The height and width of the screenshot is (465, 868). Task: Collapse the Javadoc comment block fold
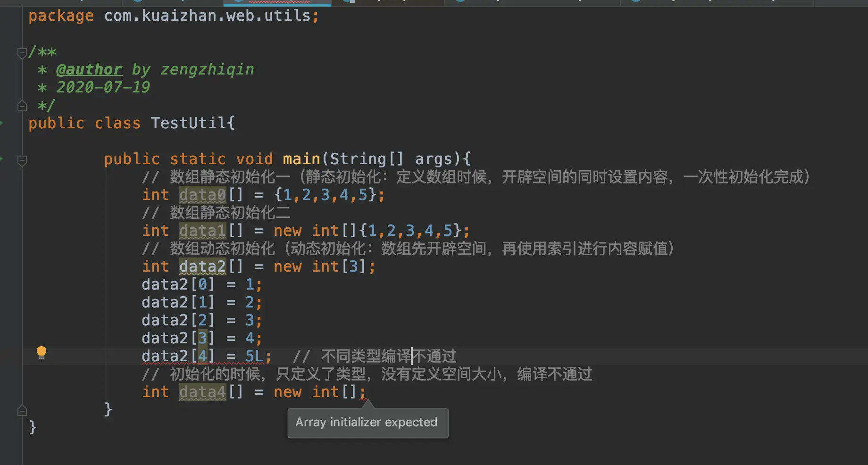tap(22, 53)
